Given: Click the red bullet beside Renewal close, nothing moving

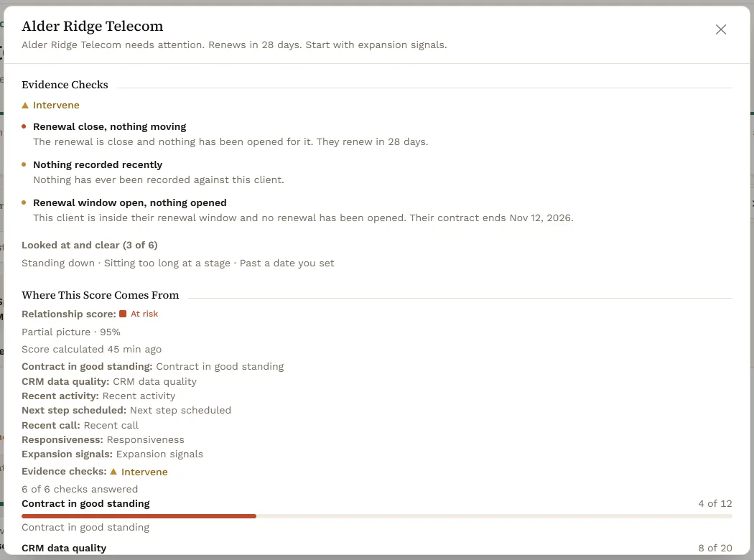Looking at the screenshot, I should pos(24,127).
